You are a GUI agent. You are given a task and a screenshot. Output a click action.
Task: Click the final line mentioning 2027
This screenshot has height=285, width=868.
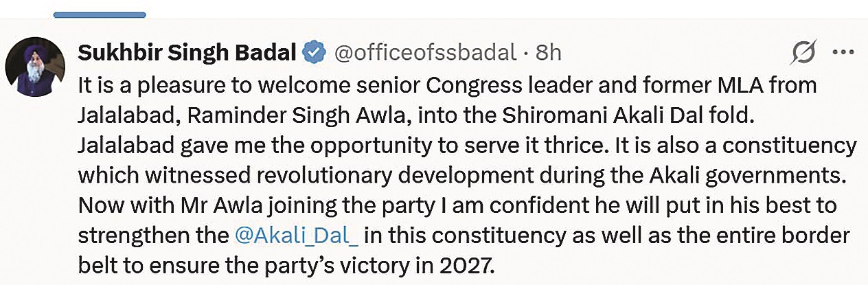(286, 265)
